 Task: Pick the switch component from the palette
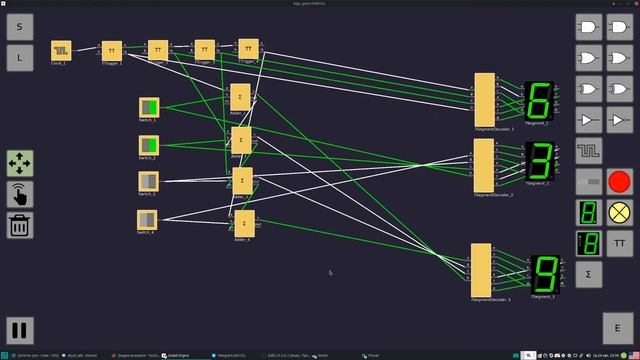[589, 182]
